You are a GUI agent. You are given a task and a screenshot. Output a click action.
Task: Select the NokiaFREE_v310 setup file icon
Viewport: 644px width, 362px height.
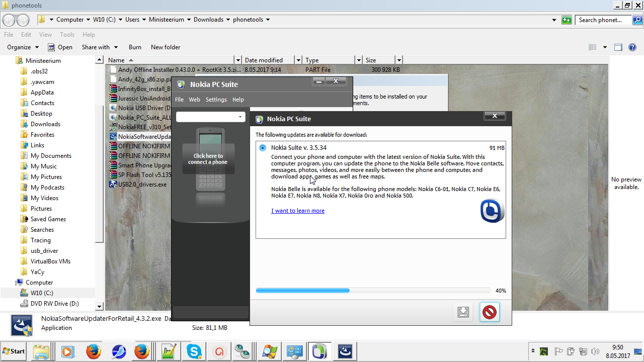tap(113, 127)
